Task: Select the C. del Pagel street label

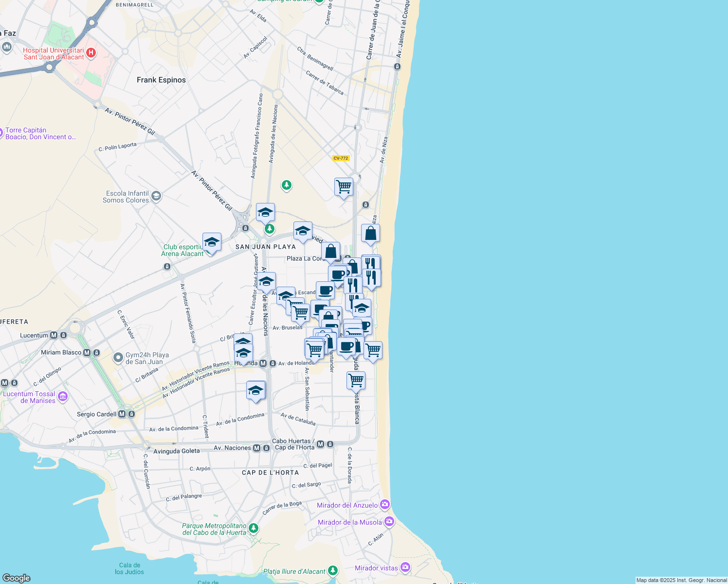Action: click(318, 466)
